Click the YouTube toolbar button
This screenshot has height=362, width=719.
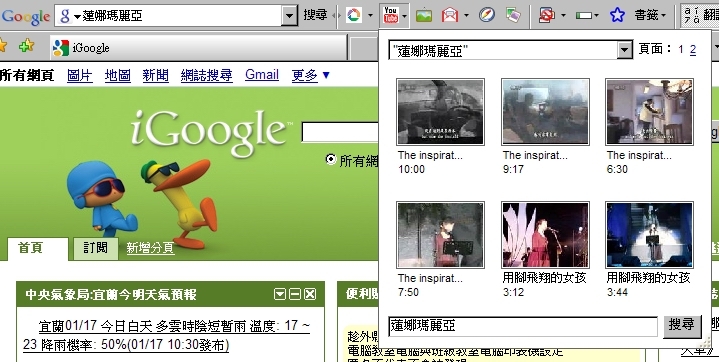[x=390, y=15]
